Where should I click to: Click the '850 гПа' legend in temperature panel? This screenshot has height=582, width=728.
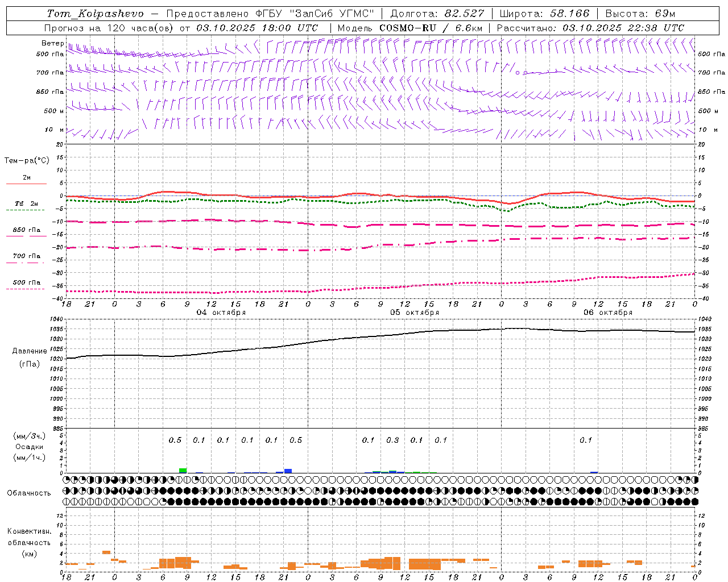[x=26, y=230]
